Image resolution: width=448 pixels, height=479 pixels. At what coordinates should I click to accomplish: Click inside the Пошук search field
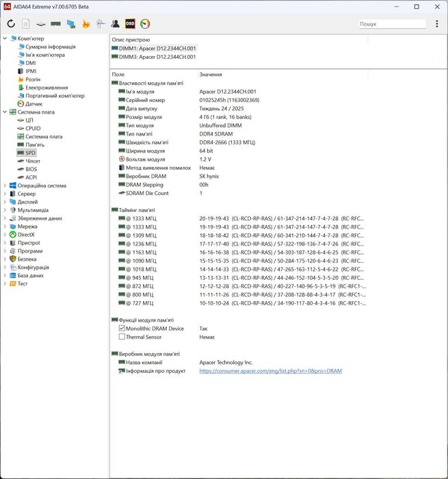point(392,24)
